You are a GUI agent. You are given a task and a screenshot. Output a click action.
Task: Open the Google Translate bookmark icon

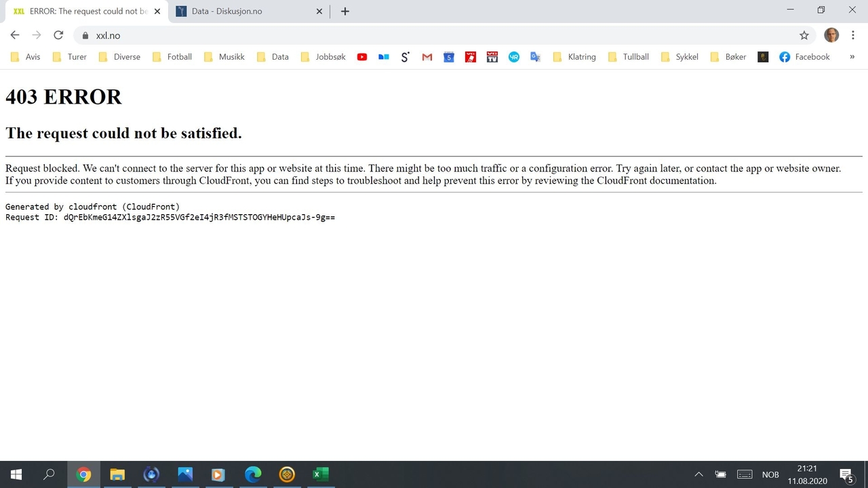click(x=536, y=57)
